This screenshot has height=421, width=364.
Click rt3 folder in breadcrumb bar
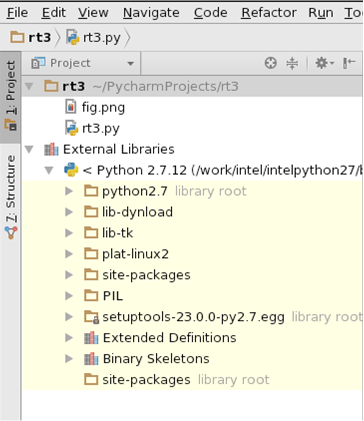pyautogui.click(x=31, y=37)
